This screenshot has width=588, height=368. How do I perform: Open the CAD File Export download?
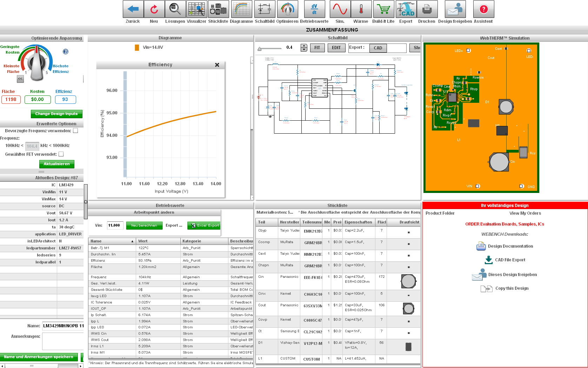(x=505, y=260)
